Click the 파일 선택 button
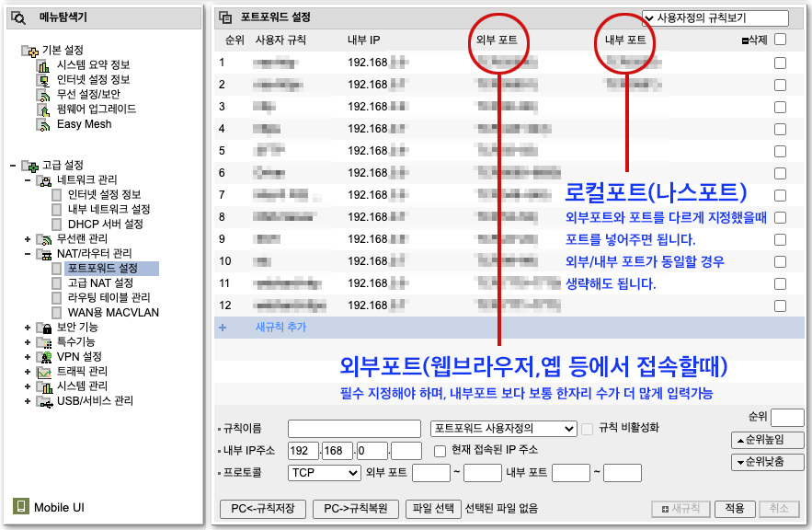 coord(433,509)
